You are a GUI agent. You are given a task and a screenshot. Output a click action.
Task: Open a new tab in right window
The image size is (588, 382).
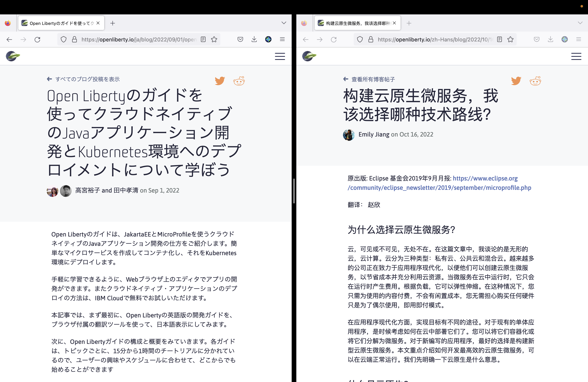tap(409, 23)
